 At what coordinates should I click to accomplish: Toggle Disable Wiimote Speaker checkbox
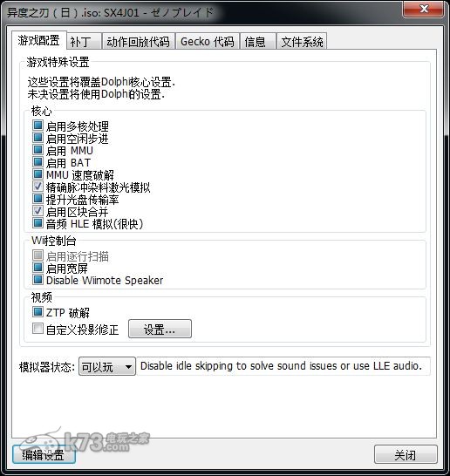click(37, 280)
